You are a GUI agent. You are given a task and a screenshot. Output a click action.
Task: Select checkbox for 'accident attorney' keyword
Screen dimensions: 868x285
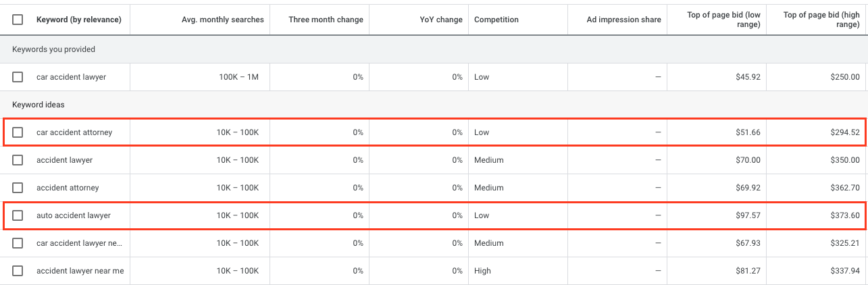18,188
